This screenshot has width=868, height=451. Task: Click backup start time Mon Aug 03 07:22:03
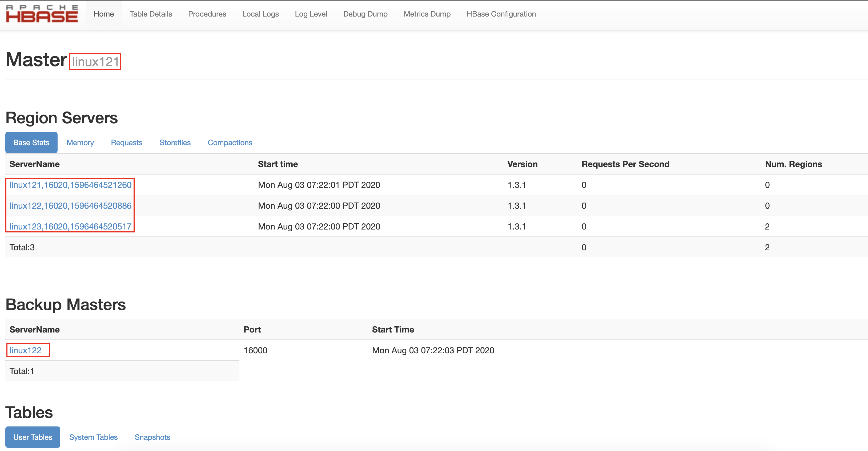(433, 350)
